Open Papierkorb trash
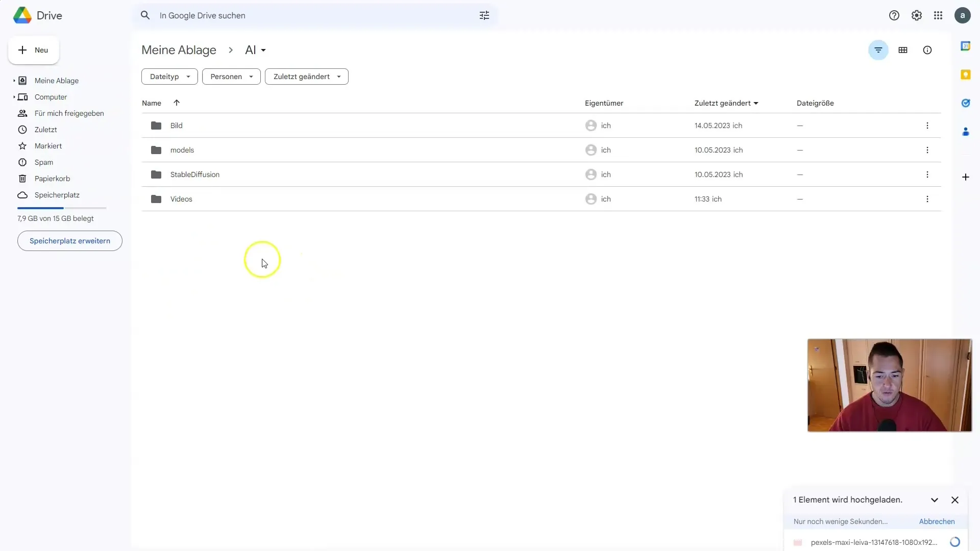Viewport: 980px width, 551px height. pyautogui.click(x=52, y=179)
